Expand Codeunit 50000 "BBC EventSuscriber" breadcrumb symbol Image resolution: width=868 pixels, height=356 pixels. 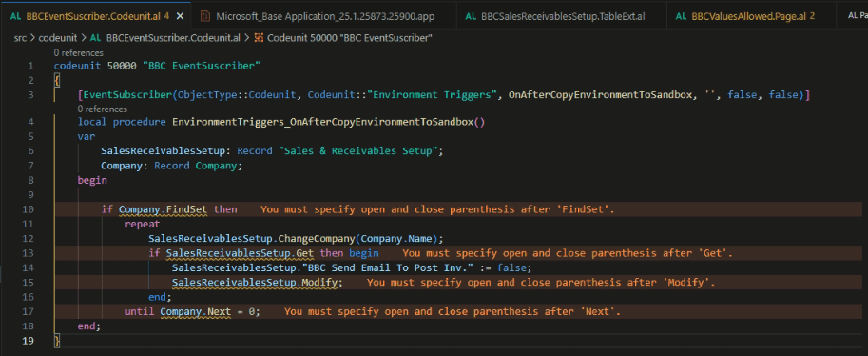tap(350, 38)
